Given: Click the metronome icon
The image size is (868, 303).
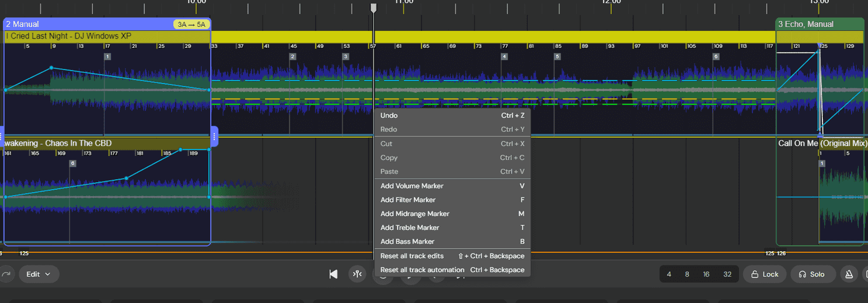Looking at the screenshot, I should click(849, 274).
